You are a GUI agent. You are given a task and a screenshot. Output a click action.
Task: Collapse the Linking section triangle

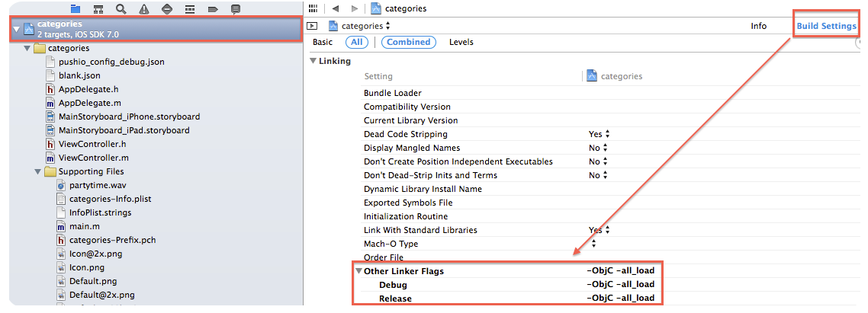pyautogui.click(x=313, y=62)
